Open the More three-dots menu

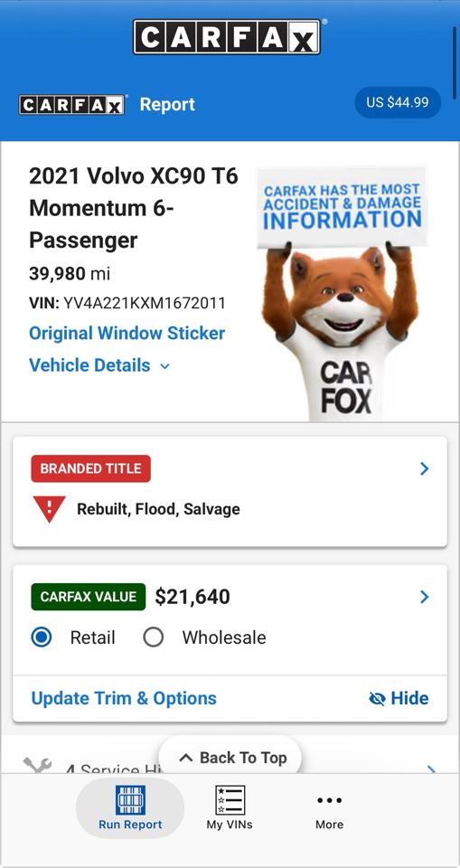click(329, 800)
